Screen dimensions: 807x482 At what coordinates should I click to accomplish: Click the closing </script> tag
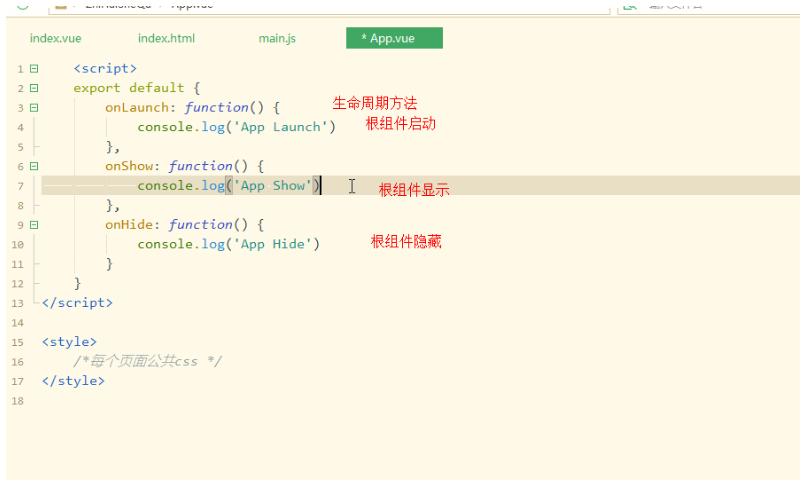[77, 303]
